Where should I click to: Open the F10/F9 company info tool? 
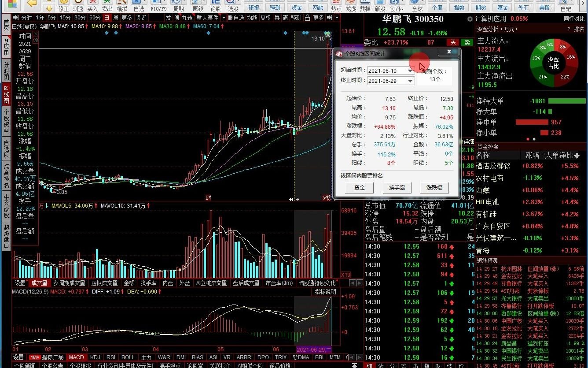(x=158, y=5)
